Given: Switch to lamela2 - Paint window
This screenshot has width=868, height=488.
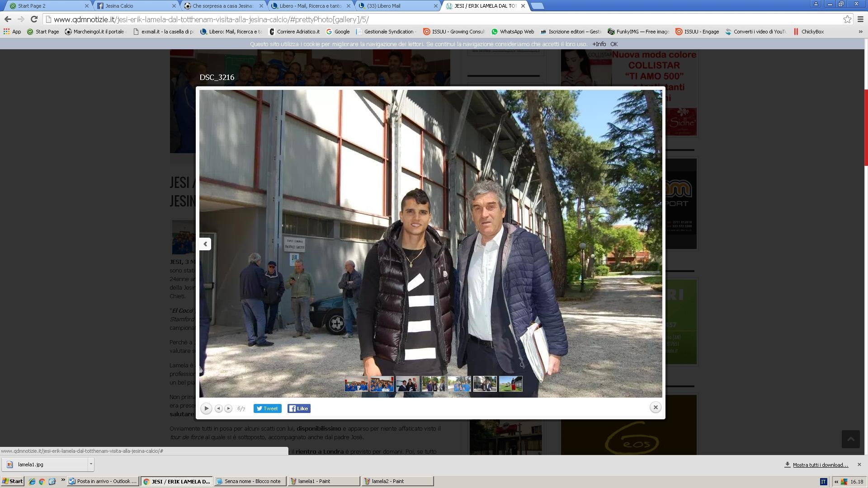Looking at the screenshot, I should (x=397, y=481).
